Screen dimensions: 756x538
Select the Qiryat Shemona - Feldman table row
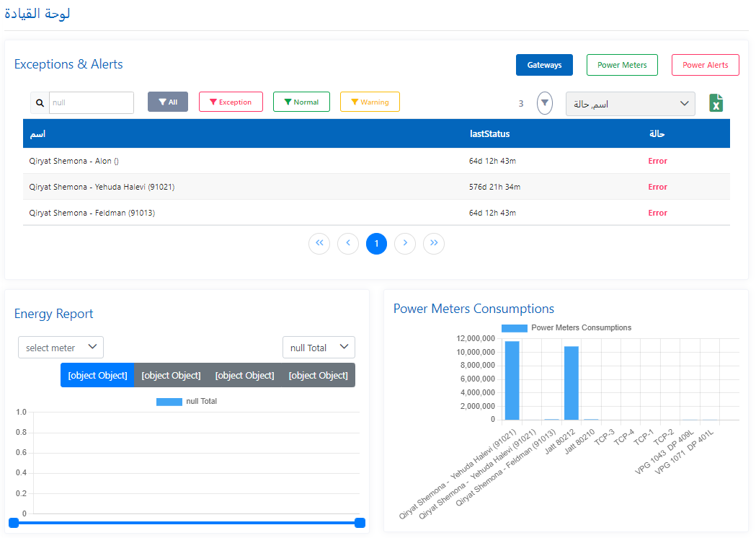pos(288,213)
